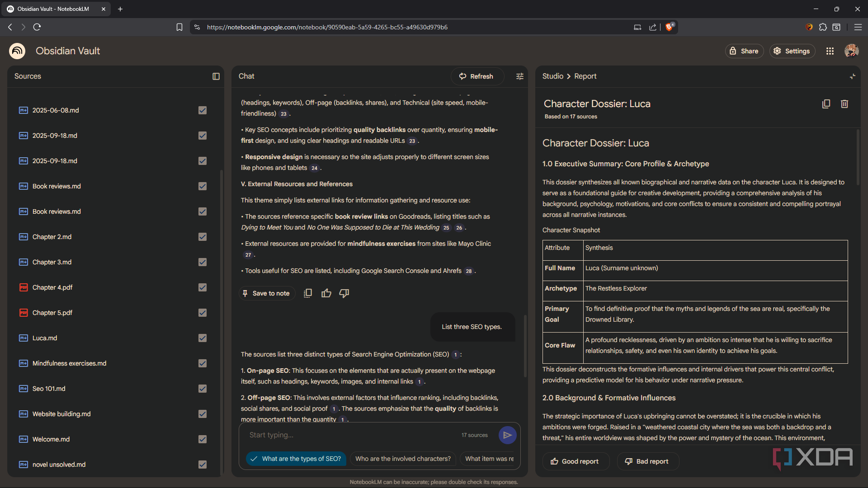
Task: Click the NotebookLM logo icon
Action: (x=17, y=51)
